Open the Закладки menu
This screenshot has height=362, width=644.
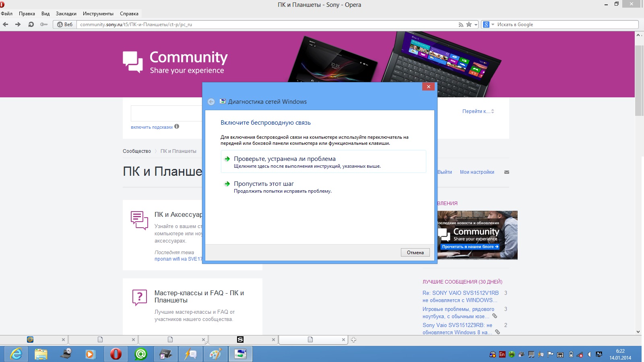[x=66, y=14]
